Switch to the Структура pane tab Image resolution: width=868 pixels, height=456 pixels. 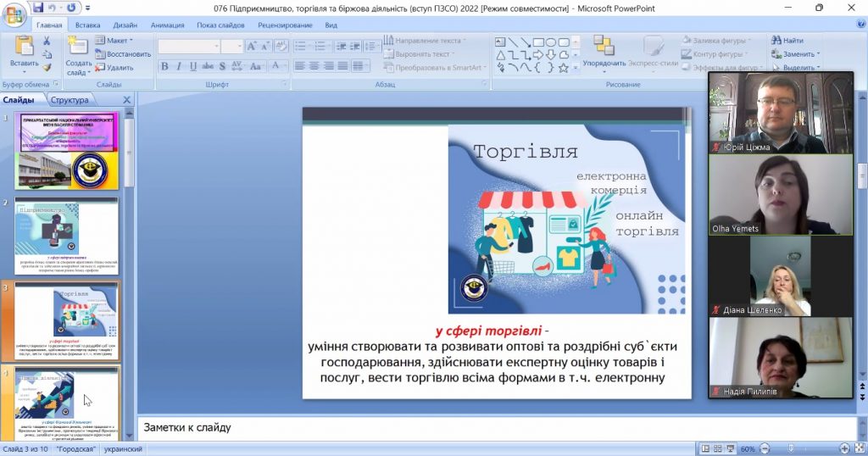pos(70,100)
